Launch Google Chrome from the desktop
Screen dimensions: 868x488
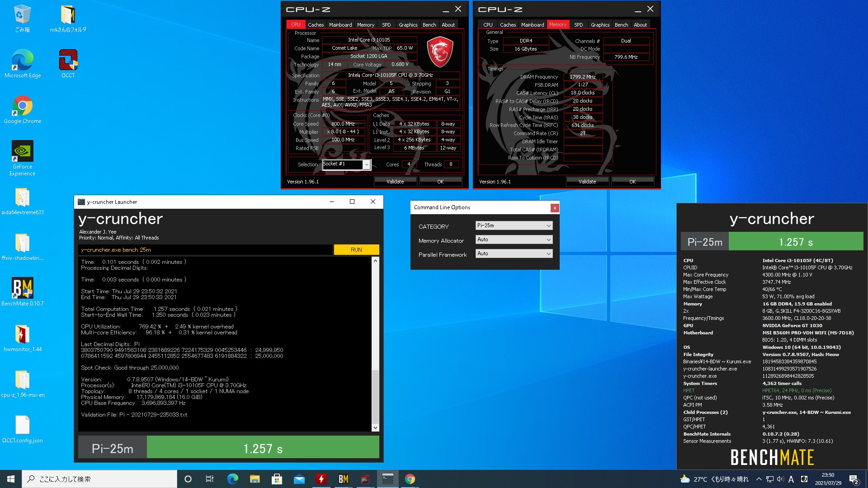coord(22,110)
